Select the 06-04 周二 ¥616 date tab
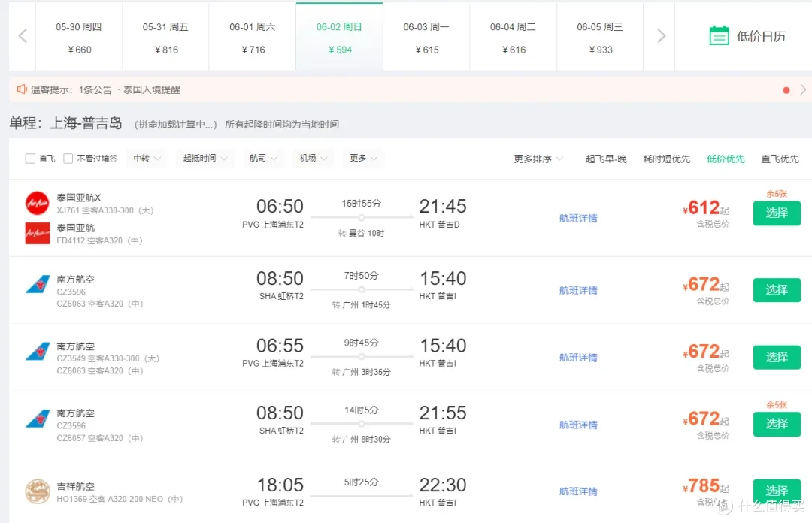Viewport: 812px width, 523px height. [514, 36]
